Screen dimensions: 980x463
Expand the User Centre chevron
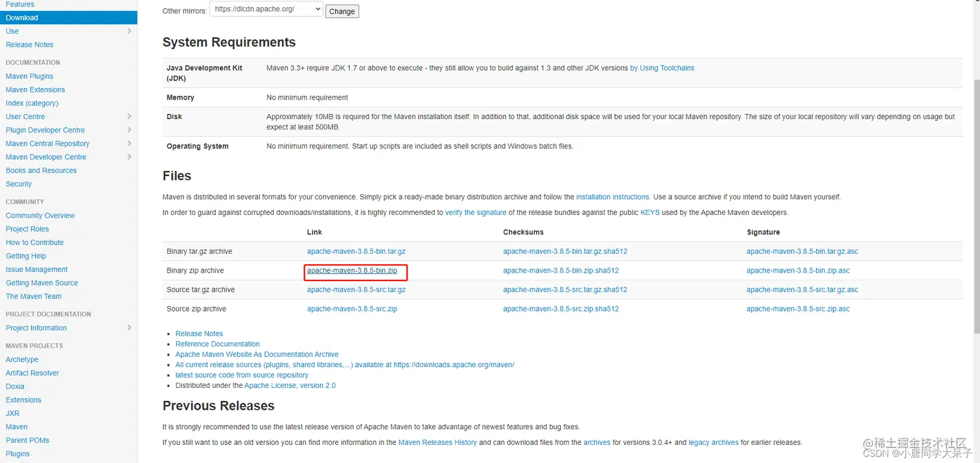[x=130, y=117]
